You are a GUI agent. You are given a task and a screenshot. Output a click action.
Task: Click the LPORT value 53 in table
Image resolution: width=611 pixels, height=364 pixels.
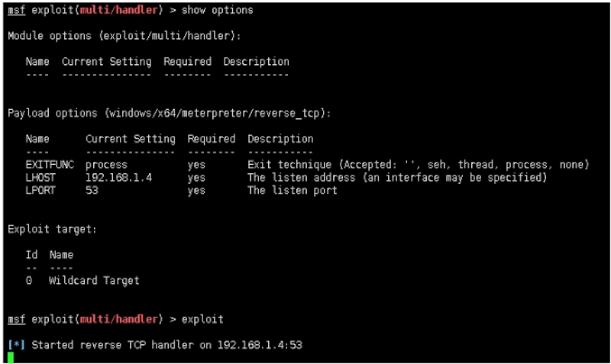click(x=92, y=191)
